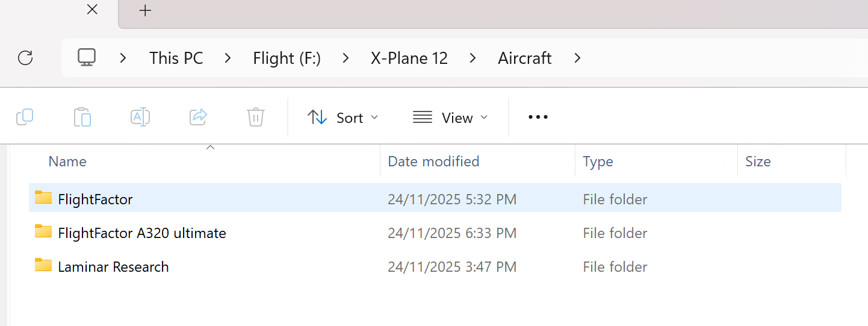Open the View dropdown menu
Image resolution: width=868 pixels, height=326 pixels.
[x=450, y=118]
